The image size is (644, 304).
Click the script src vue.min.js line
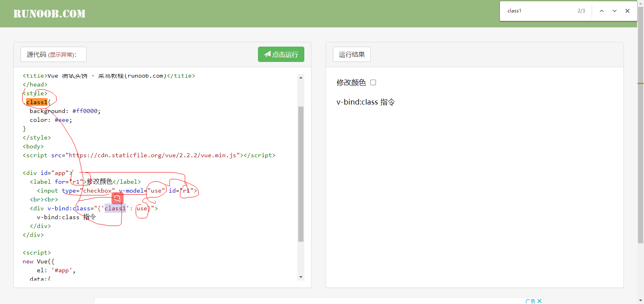pos(149,155)
